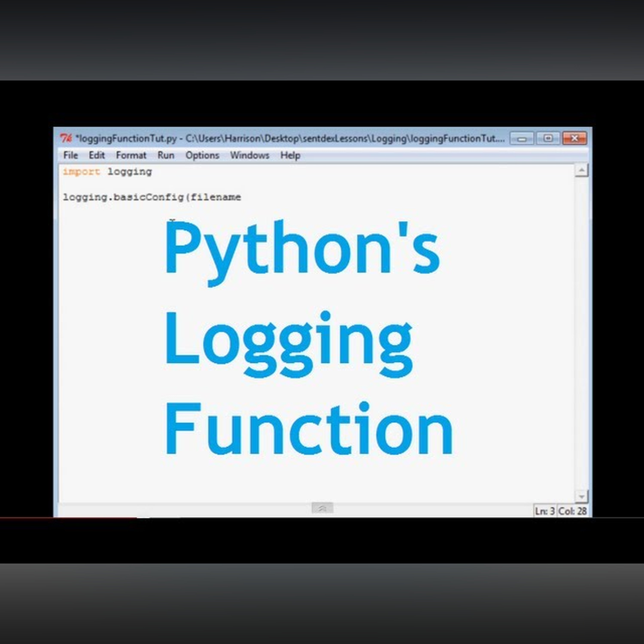Click the 'import' keyword in the code
644x644 pixels.
click(x=81, y=172)
